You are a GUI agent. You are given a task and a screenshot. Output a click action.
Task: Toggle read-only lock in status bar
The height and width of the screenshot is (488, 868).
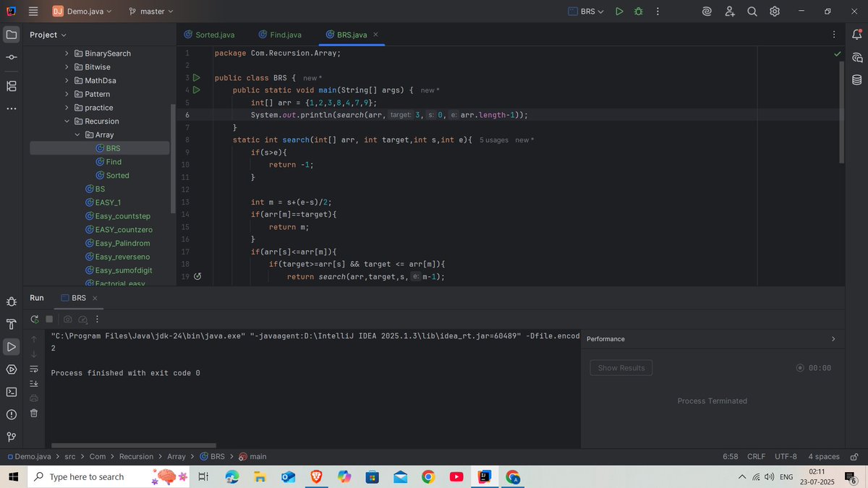pos(854,456)
